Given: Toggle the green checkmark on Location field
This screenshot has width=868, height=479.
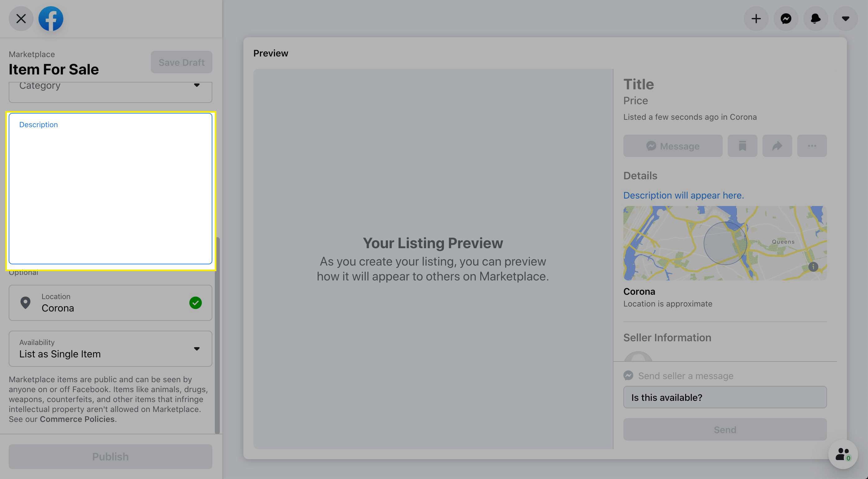Looking at the screenshot, I should 195,302.
